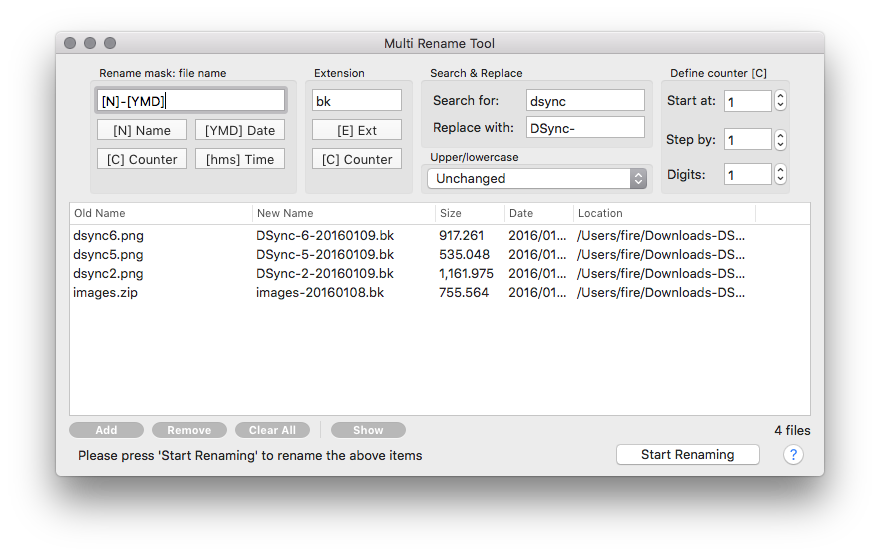Click the Search for field

pos(585,101)
